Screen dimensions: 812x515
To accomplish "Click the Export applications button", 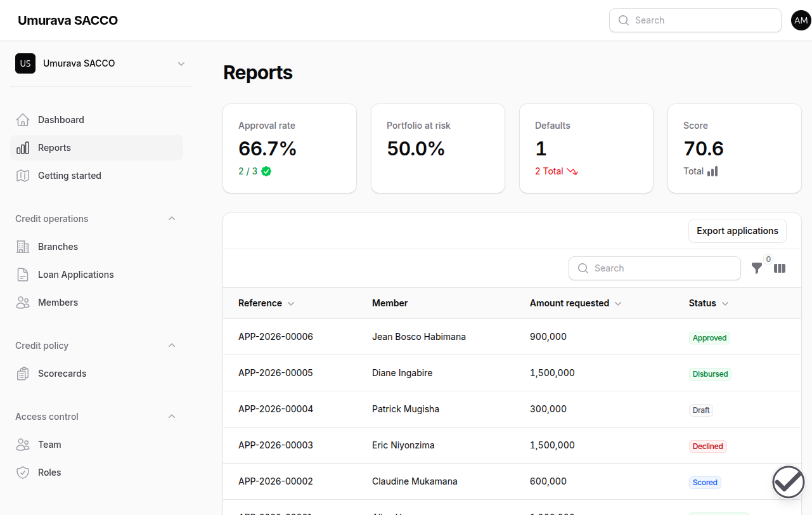I will [x=737, y=231].
